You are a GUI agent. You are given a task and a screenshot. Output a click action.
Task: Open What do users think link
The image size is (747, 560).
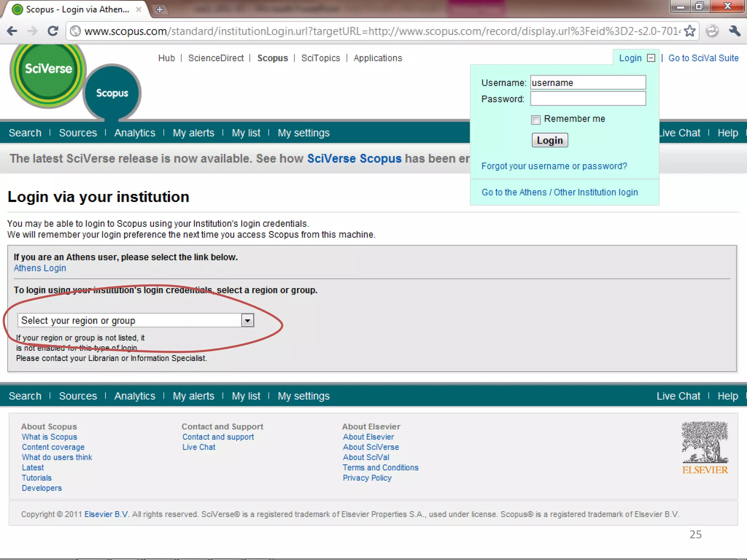(x=57, y=457)
